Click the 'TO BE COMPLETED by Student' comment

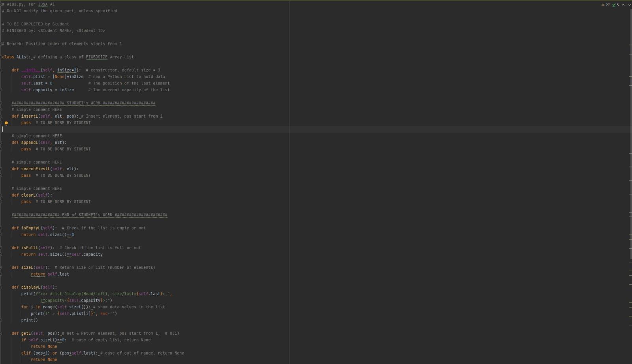point(36,24)
